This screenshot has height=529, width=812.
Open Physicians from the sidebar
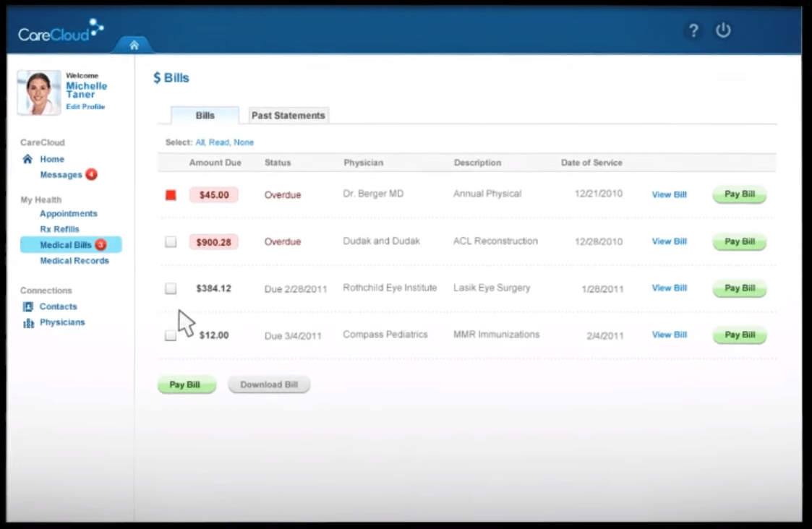pyautogui.click(x=61, y=322)
